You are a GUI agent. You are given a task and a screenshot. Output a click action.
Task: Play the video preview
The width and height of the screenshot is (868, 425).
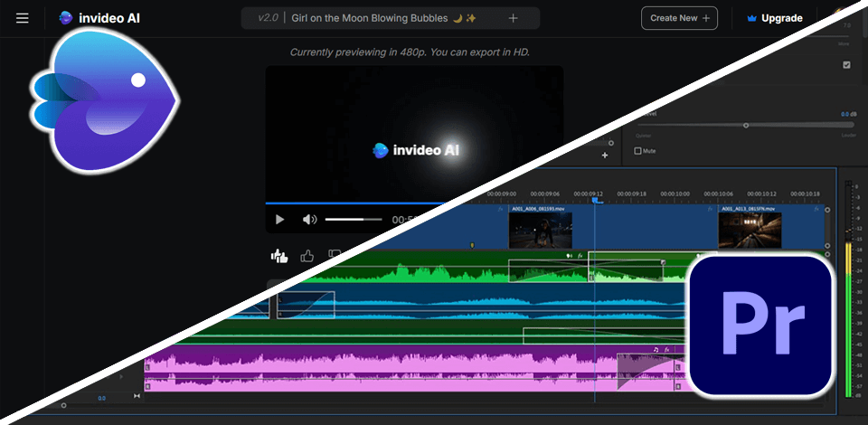[279, 220]
